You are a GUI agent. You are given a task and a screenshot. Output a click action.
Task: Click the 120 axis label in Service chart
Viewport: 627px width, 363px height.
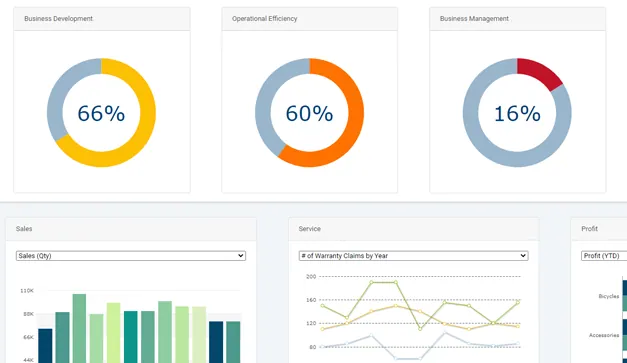[x=311, y=323]
